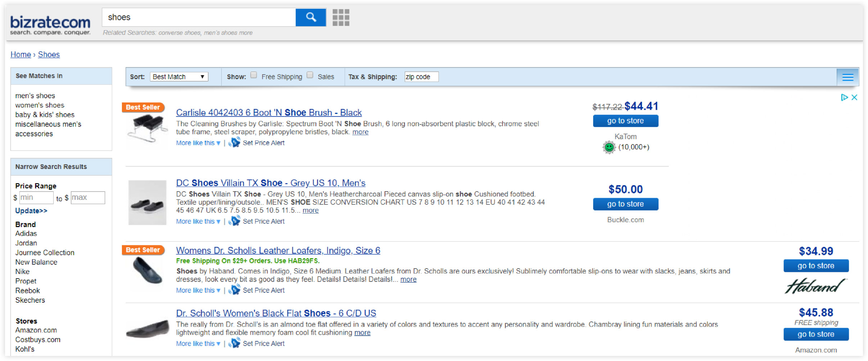Viewport: 868px width, 361px height.
Task: Go to store for $34.99 Loafers
Action: click(x=816, y=266)
